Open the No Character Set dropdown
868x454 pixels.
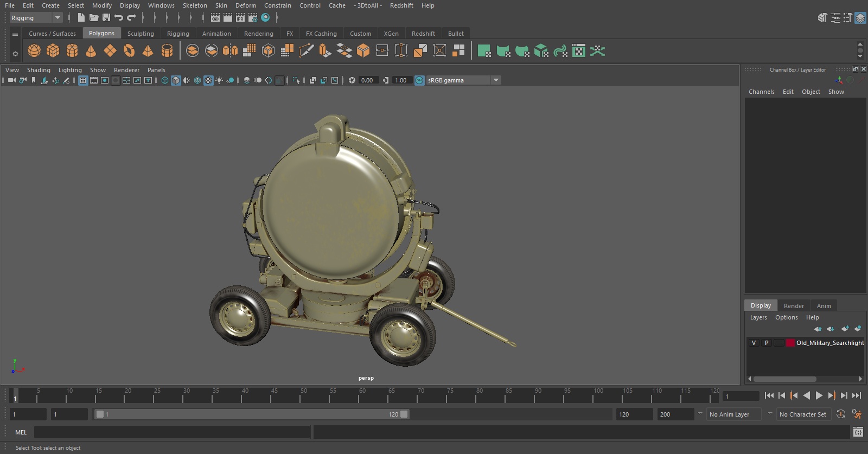[x=803, y=414]
